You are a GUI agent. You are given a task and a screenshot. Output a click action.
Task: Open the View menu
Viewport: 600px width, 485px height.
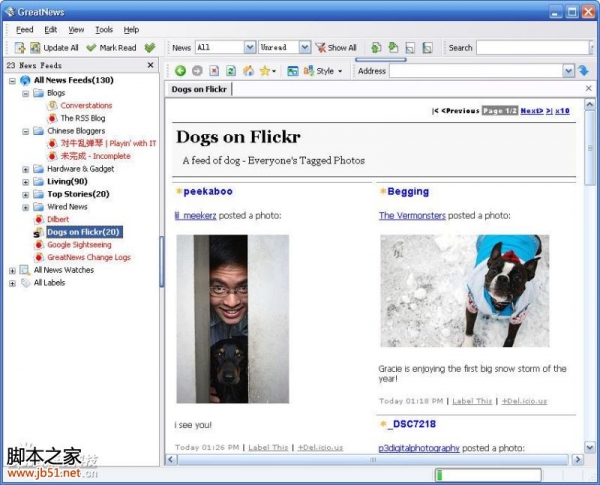(x=76, y=30)
